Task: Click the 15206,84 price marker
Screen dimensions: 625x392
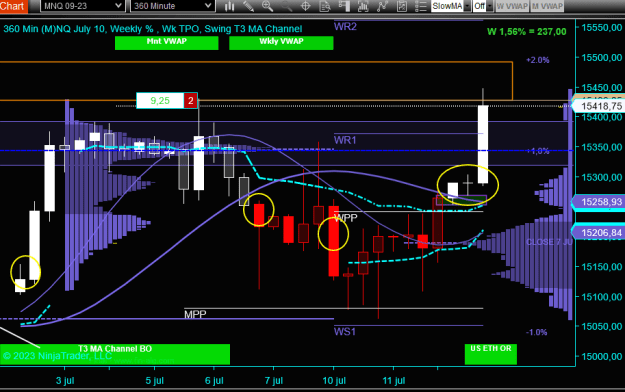Action: [598, 232]
